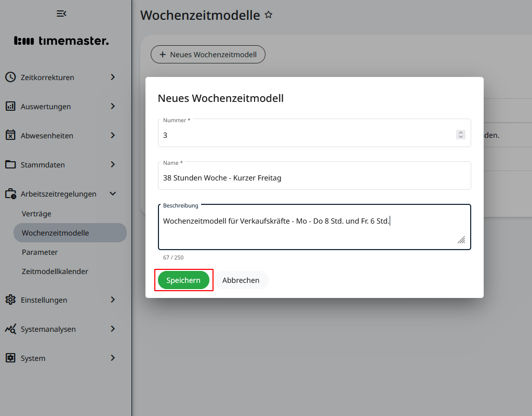Toggle the Wochenzeitmodelle favorite star
The width and height of the screenshot is (532, 416).
click(269, 15)
